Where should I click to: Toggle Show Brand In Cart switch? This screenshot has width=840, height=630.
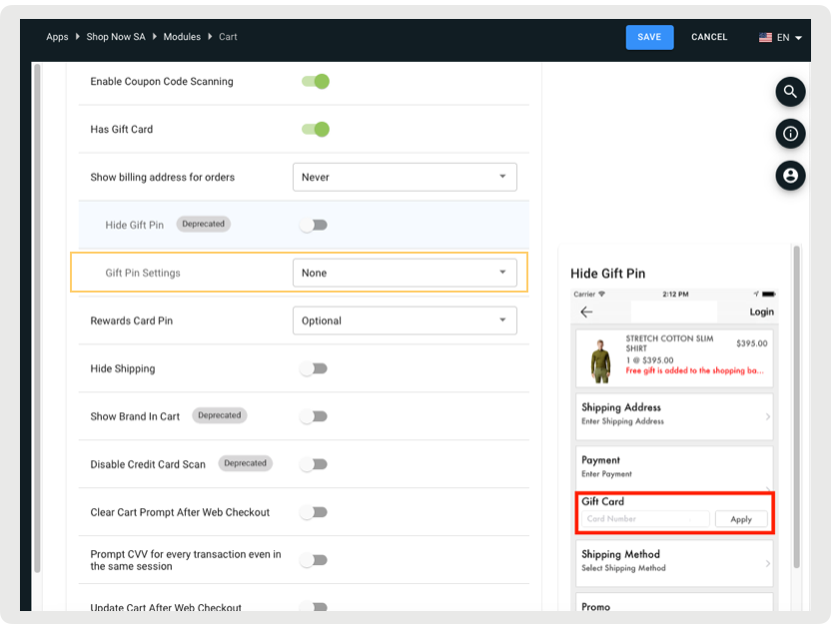tap(314, 416)
